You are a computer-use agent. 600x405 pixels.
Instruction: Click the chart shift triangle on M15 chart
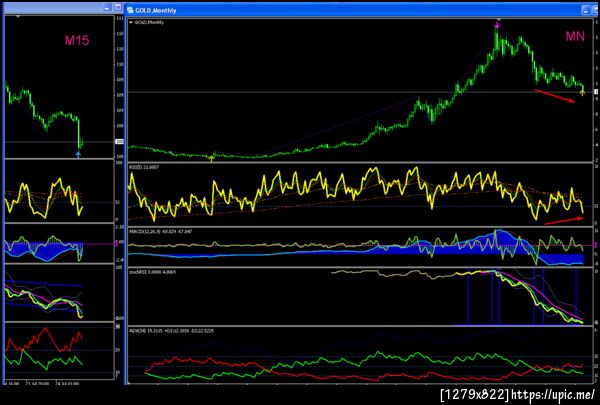(x=18, y=16)
